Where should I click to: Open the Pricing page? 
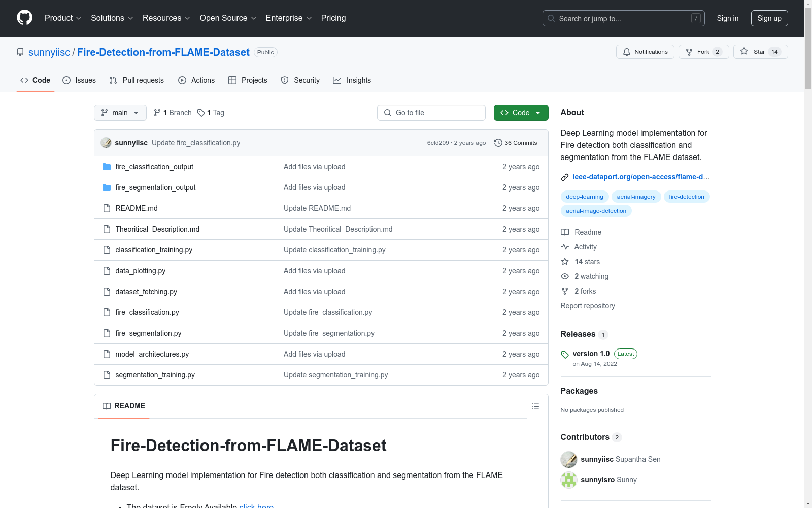click(x=333, y=18)
